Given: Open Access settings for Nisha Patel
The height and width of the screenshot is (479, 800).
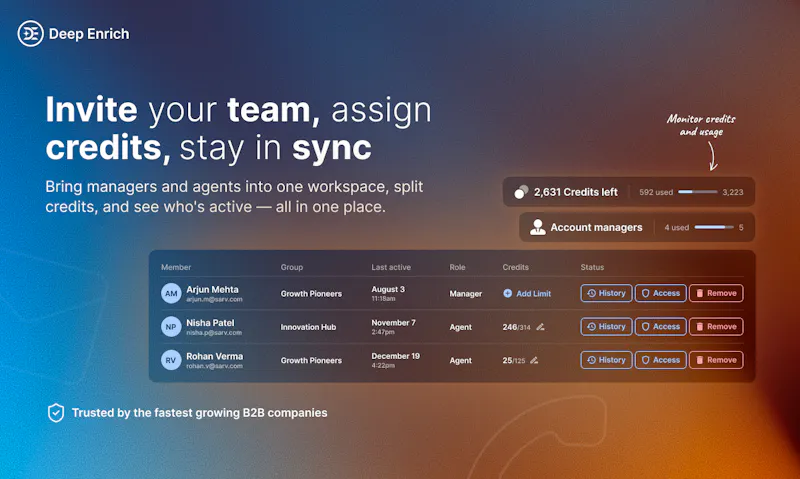Looking at the screenshot, I should pyautogui.click(x=660, y=326).
